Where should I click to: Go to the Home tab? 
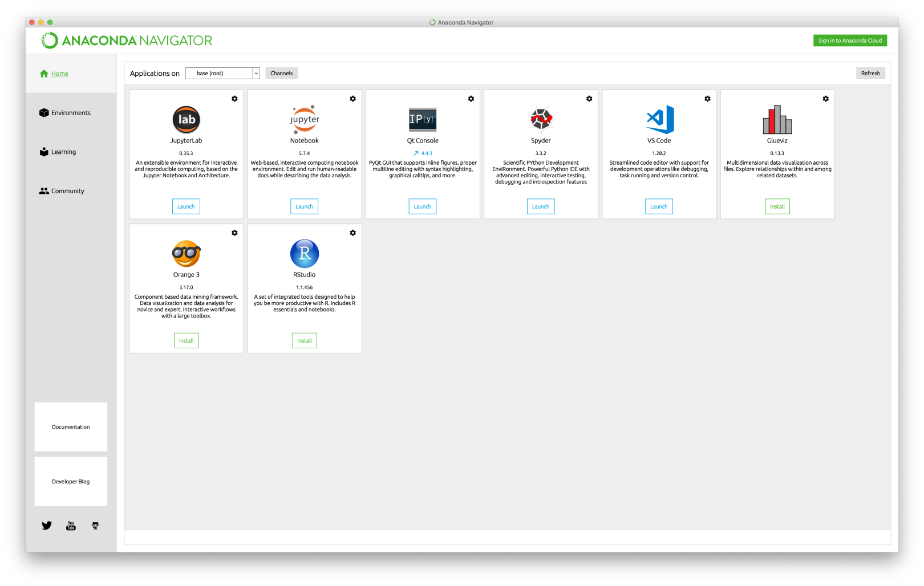pos(71,74)
